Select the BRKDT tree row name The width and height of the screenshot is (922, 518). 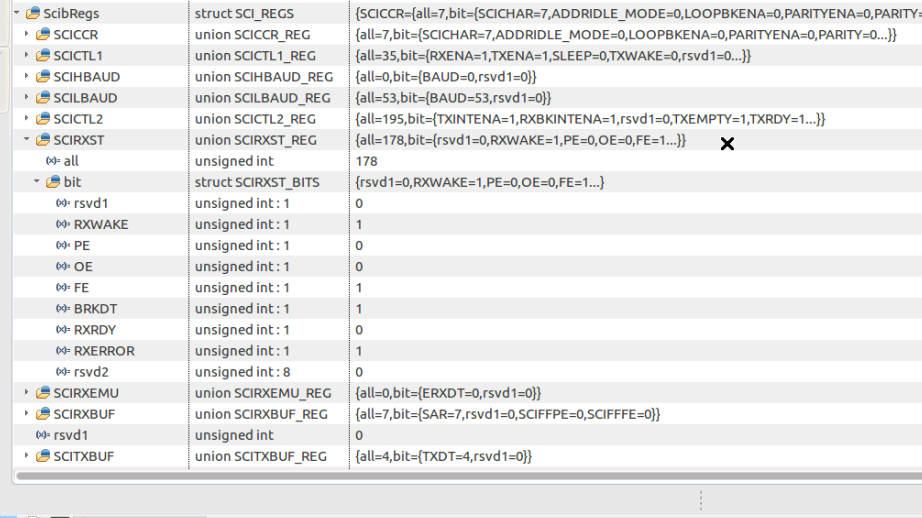click(95, 309)
